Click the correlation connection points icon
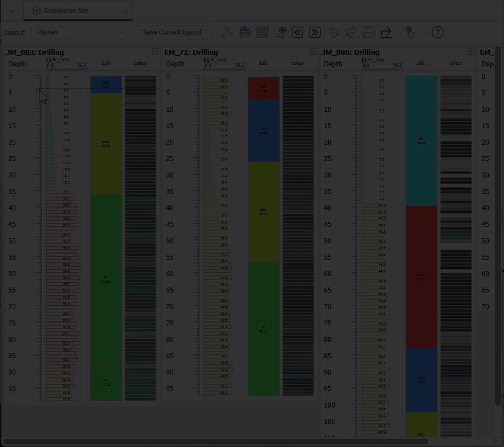Viewport: 504px width, 447px height. (227, 32)
